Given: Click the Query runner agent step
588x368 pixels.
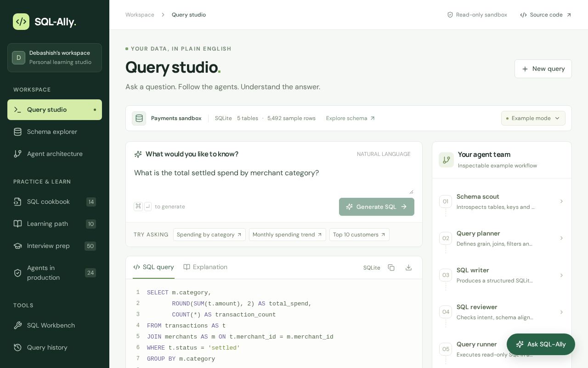Looking at the screenshot, I should [502, 349].
